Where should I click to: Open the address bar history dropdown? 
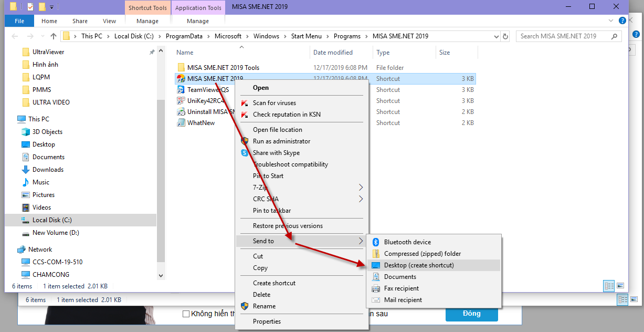click(497, 36)
